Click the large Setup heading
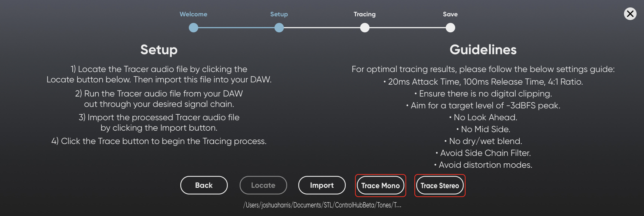Image resolution: width=644 pixels, height=216 pixels. (x=159, y=50)
